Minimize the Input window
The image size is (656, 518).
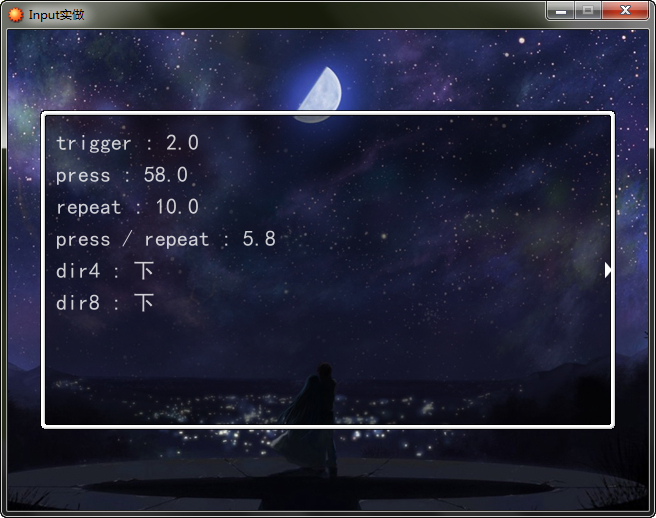pos(561,10)
